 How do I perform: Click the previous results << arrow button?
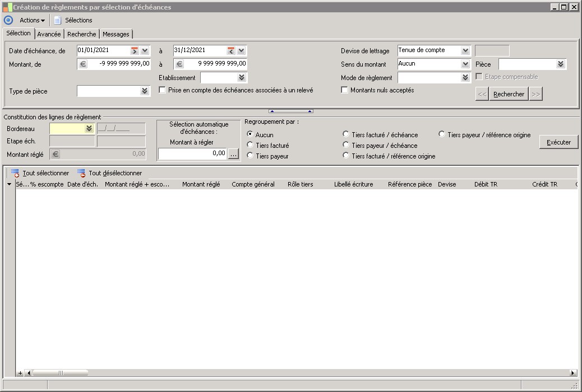pyautogui.click(x=482, y=94)
